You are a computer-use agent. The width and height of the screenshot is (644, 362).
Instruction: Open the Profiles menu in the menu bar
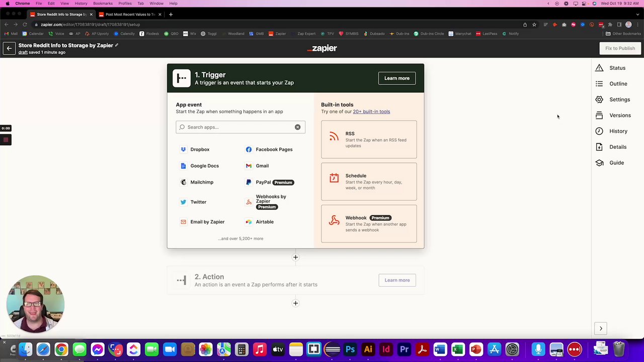(125, 4)
